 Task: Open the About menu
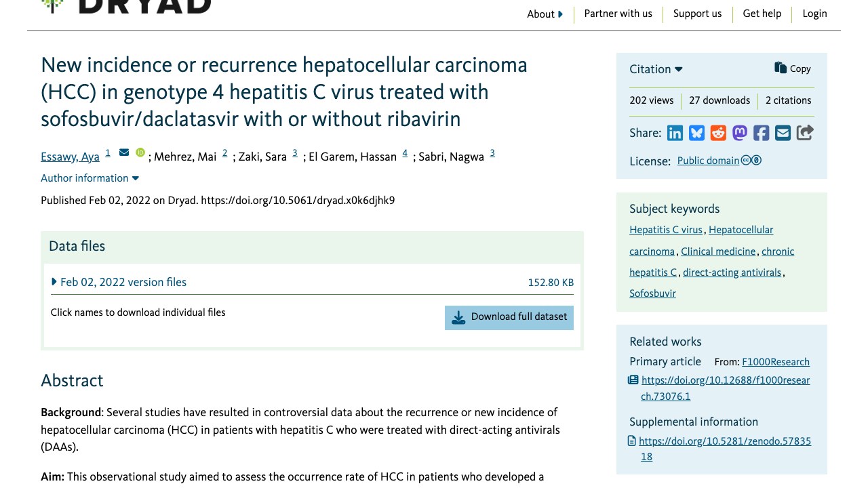545,14
